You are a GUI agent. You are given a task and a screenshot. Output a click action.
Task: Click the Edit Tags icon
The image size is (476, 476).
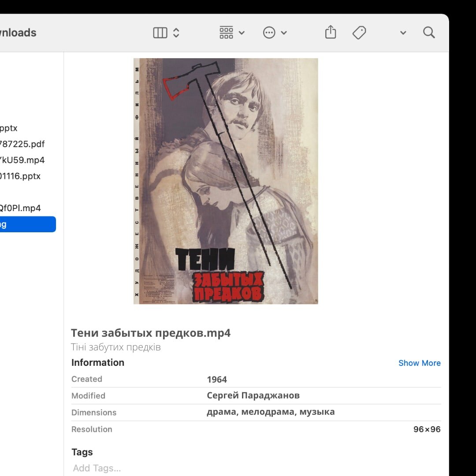[359, 33]
